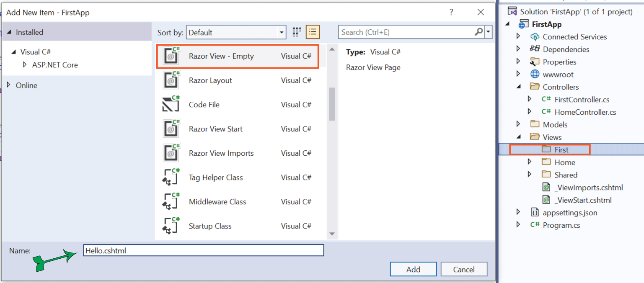Click the template list scrollbar thumb
This screenshot has height=283, width=644.
click(332, 104)
